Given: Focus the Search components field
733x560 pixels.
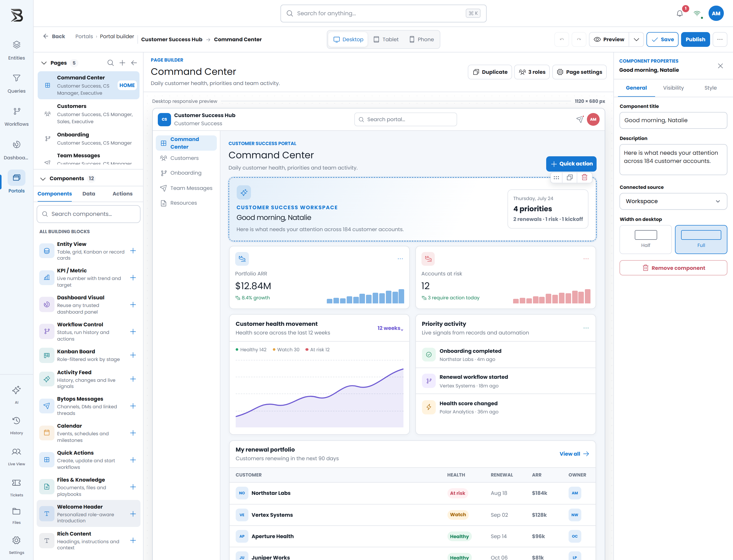Looking at the screenshot, I should pyautogui.click(x=88, y=214).
